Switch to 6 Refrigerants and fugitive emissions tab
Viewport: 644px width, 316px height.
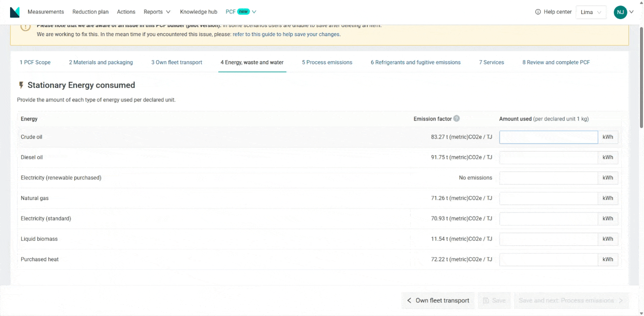coord(416,62)
